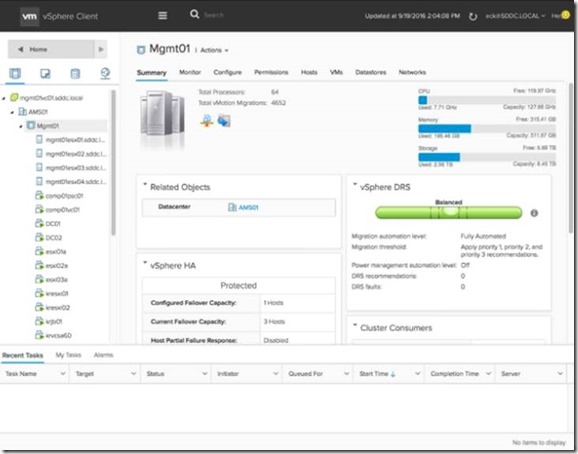Refresh using the circular arrow icon
The width and height of the screenshot is (578, 454).
[x=473, y=16]
